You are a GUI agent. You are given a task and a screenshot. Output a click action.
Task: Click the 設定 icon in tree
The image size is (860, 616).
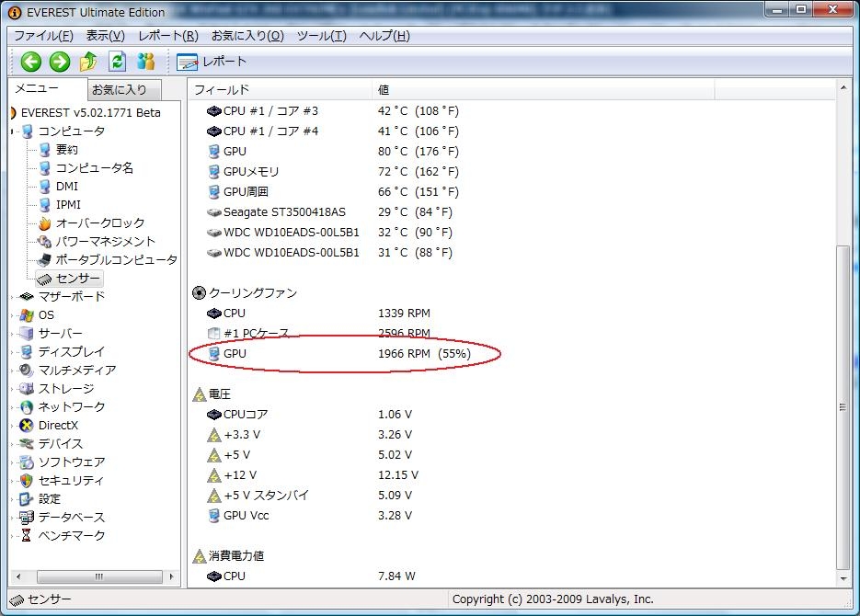coord(27,498)
